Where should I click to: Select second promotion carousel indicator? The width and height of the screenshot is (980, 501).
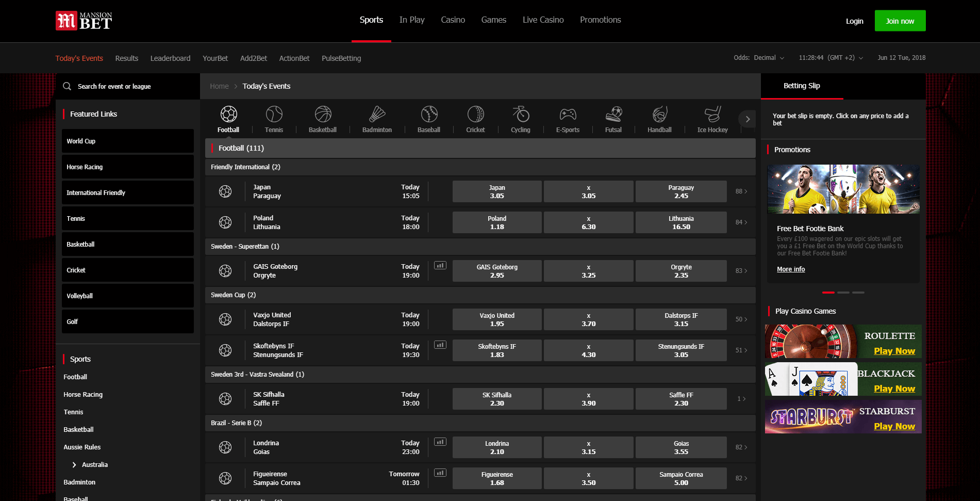[x=843, y=293]
